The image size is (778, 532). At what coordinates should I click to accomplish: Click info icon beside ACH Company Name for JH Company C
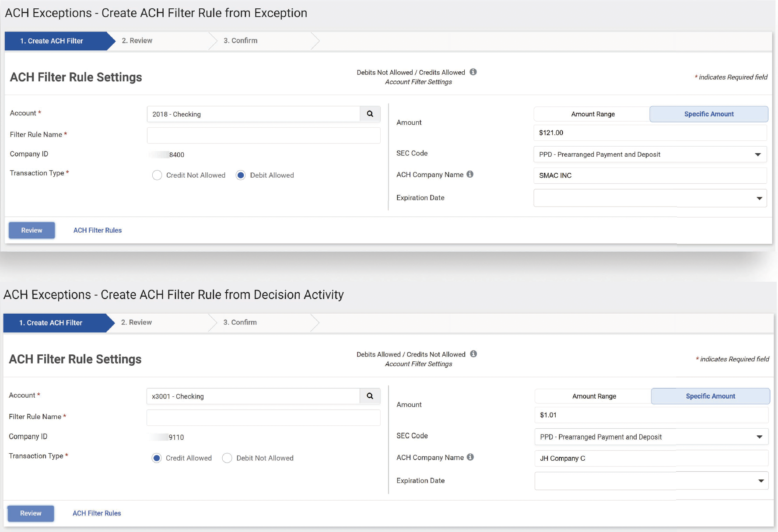[470, 457]
